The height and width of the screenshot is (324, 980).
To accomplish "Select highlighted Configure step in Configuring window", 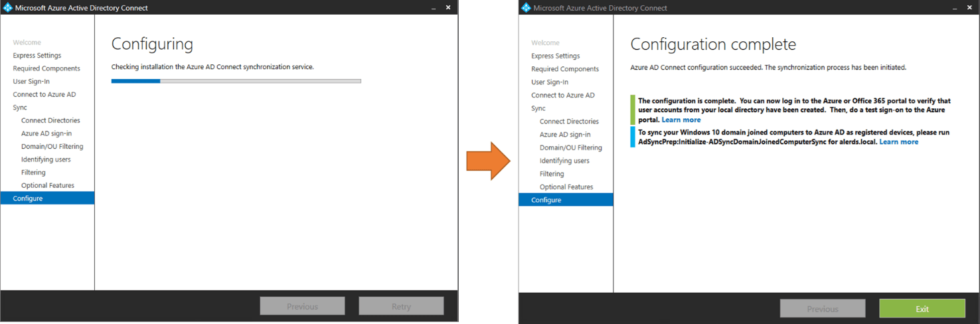I will 47,198.
